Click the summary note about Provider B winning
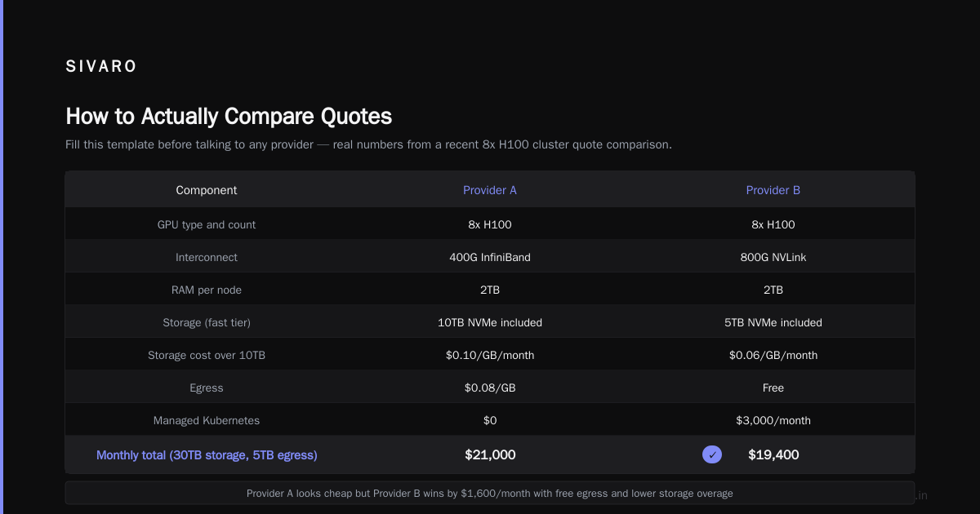 tap(490, 493)
